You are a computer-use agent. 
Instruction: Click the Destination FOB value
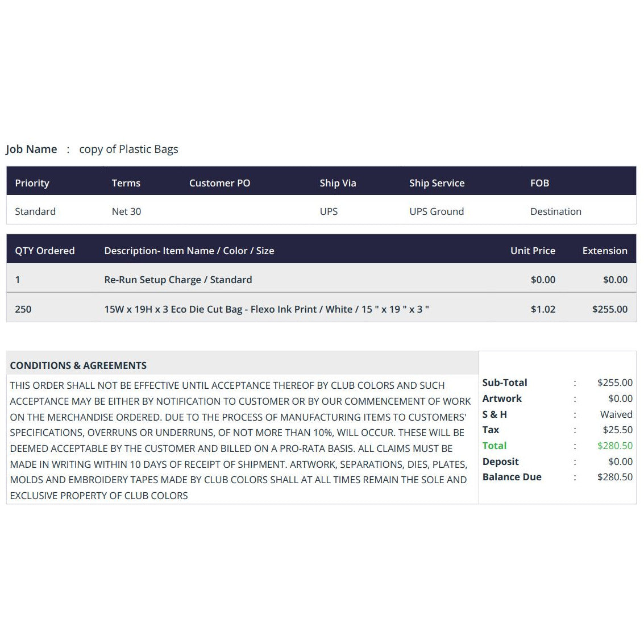555,211
